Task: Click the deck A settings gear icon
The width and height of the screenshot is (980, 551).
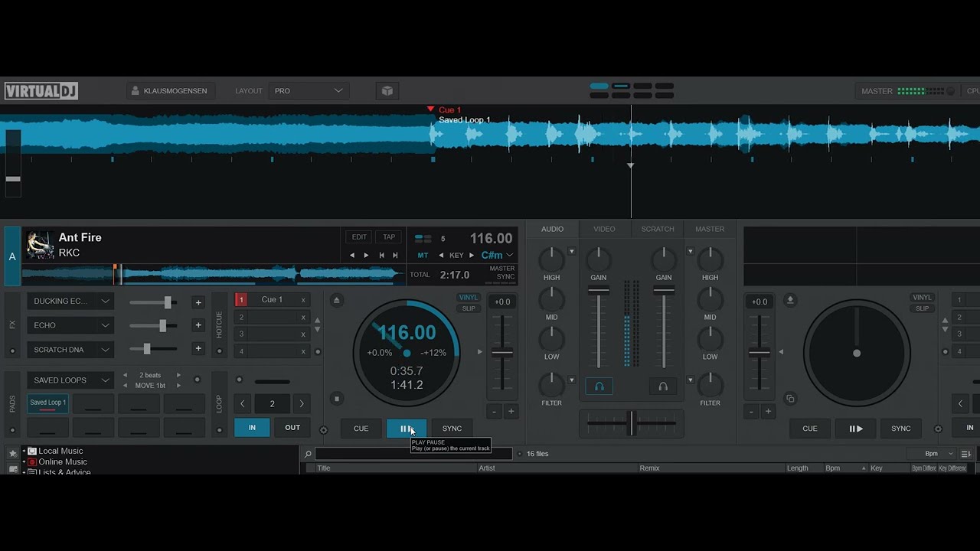Action: [324, 430]
